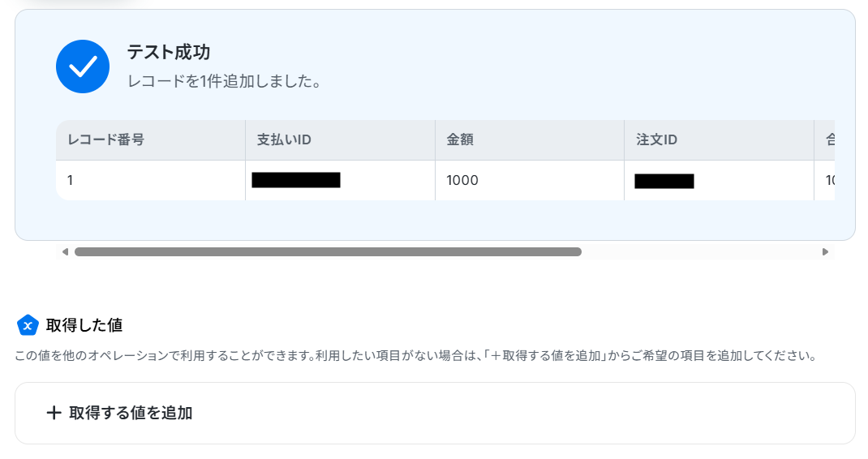The height and width of the screenshot is (459, 868).
Task: Click the blue pentagon icon beside 取得した値
Action: click(28, 325)
